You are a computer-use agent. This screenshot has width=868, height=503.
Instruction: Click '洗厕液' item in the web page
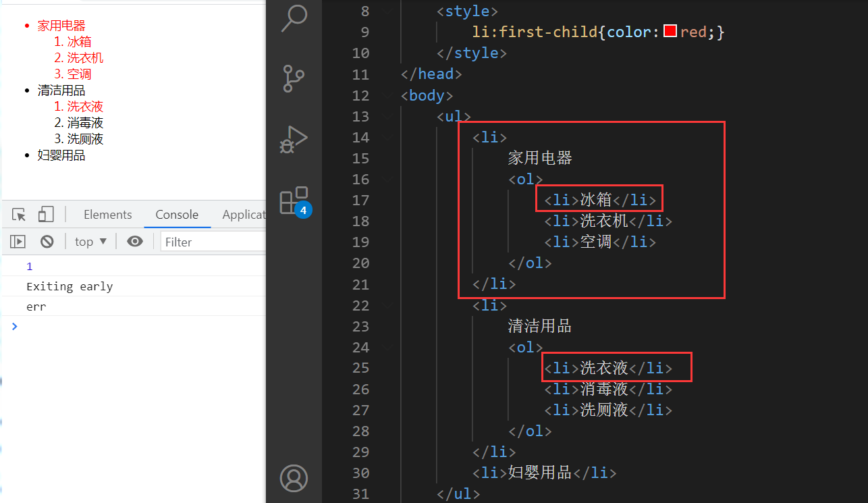85,139
